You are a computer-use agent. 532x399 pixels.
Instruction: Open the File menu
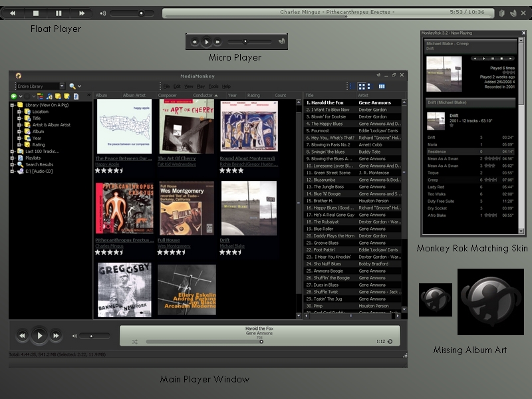[x=167, y=86]
